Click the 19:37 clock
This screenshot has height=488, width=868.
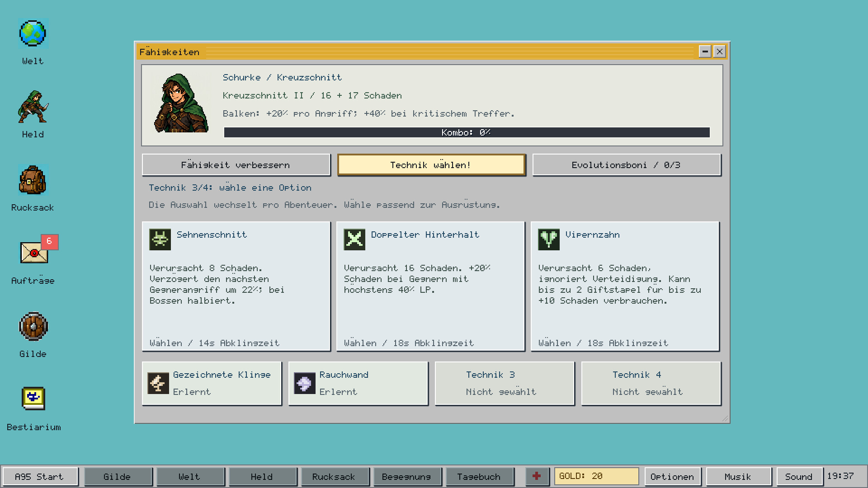pos(841,476)
